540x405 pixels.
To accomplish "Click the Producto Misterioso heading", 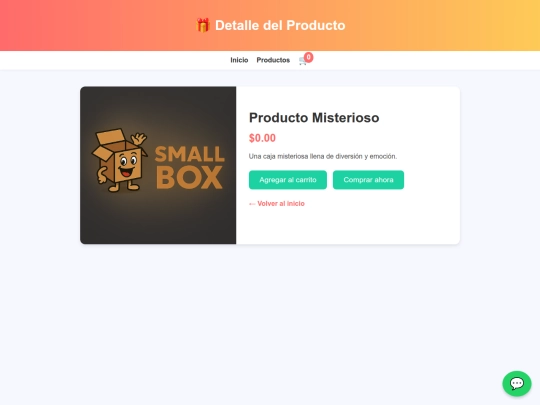I will pos(314,118).
